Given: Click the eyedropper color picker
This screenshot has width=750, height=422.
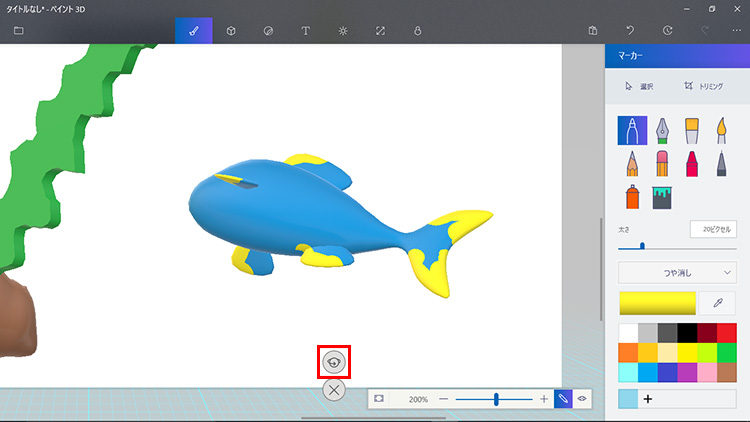Looking at the screenshot, I should [x=717, y=302].
